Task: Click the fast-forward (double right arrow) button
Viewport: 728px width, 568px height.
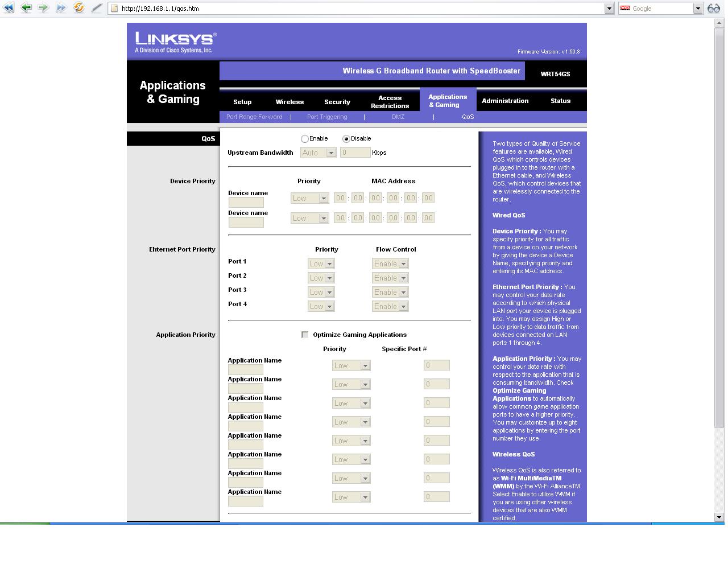Action: (x=61, y=8)
